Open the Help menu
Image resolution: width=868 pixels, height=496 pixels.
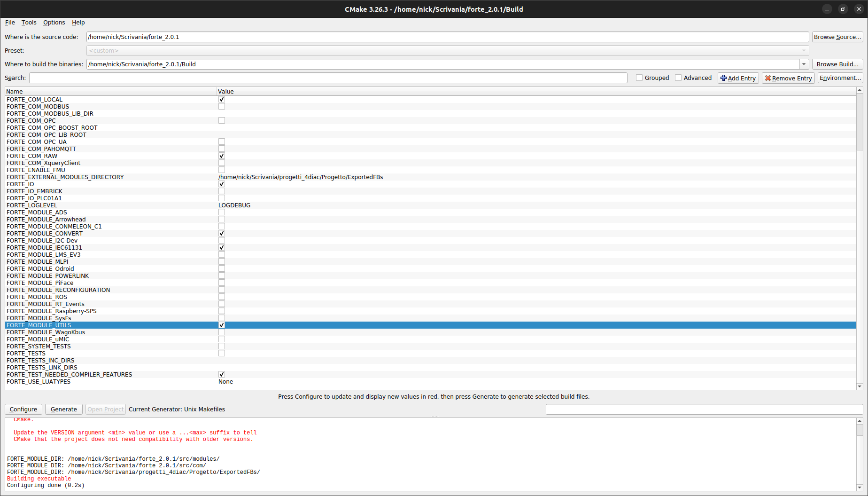point(78,22)
